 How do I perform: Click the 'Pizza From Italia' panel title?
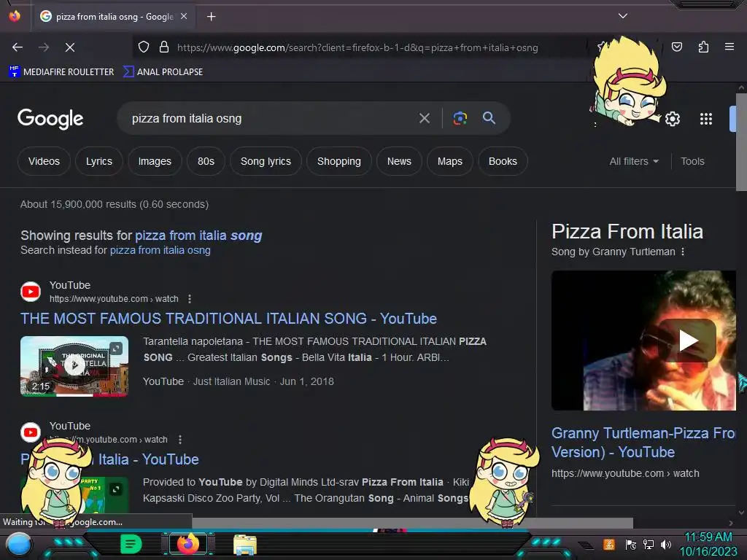(627, 231)
